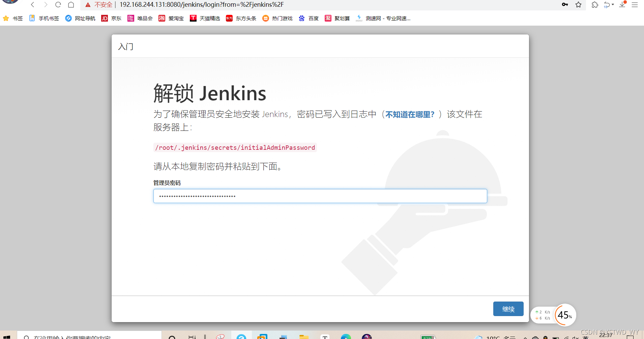Go back to the previous page
The height and width of the screenshot is (339, 644).
point(33,5)
